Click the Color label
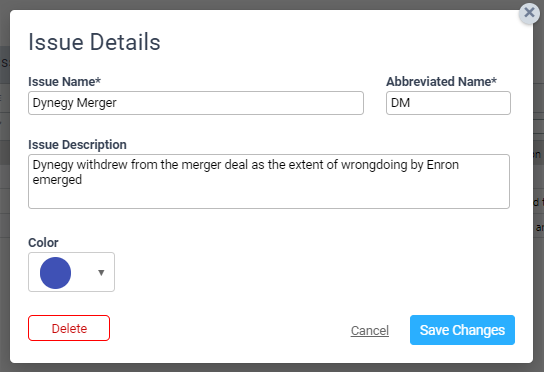This screenshot has height=372, width=544. coord(43,243)
